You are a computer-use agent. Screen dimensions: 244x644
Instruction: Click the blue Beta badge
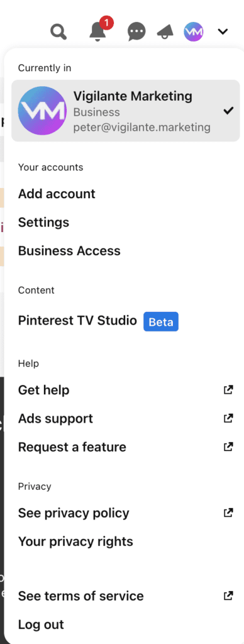161,321
